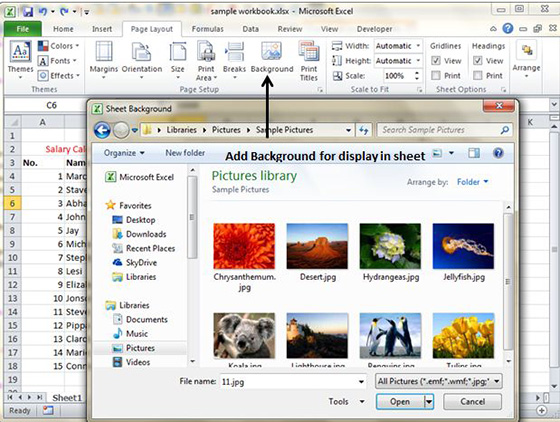
Task: Open theme Colors menu
Action: point(59,46)
